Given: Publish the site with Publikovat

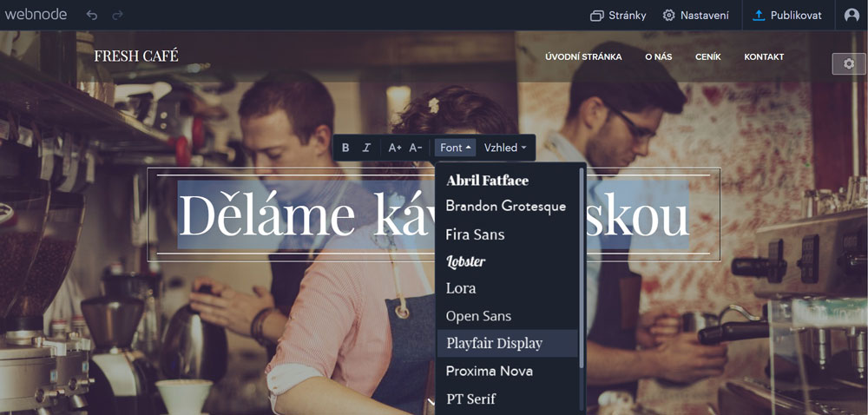Looking at the screenshot, I should [787, 16].
